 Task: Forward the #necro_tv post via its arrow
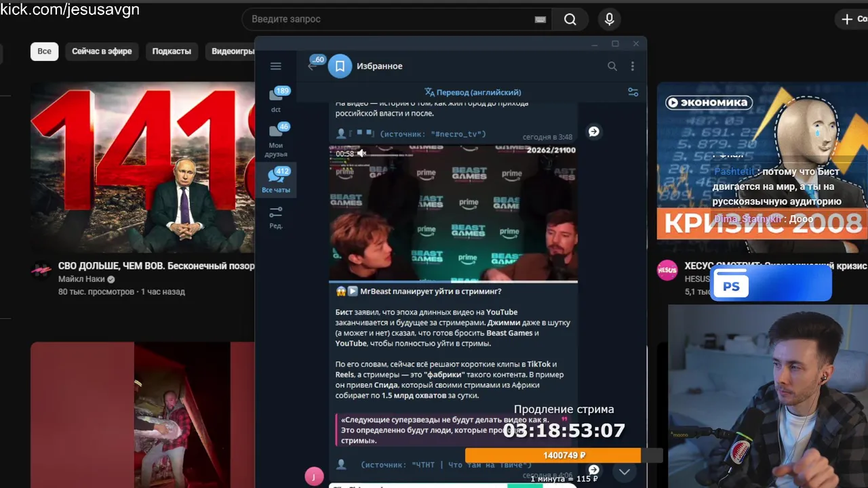593,131
